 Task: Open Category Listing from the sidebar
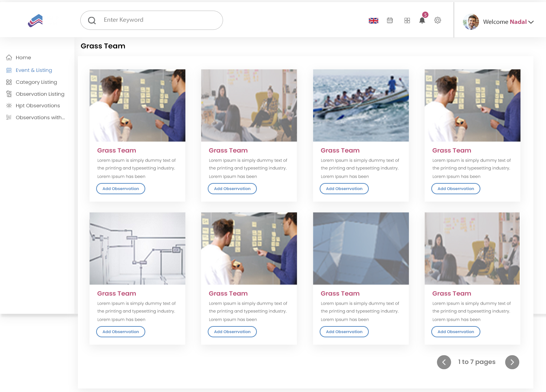36,82
